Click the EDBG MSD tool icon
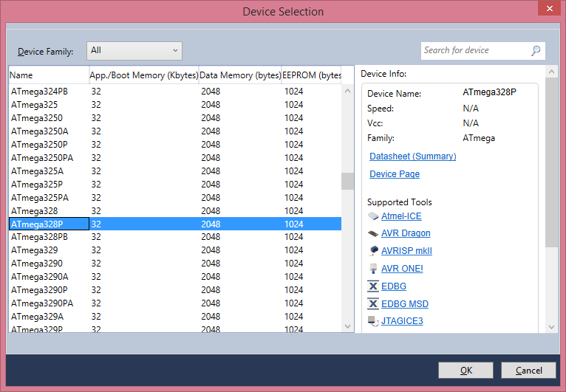566x392 pixels. 373,304
